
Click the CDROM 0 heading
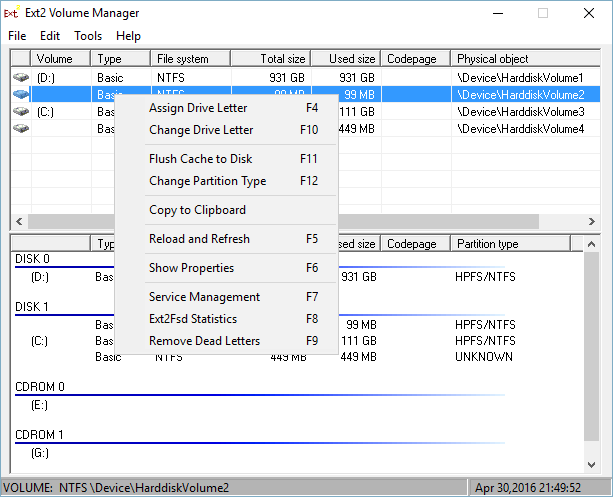pyautogui.click(x=40, y=387)
